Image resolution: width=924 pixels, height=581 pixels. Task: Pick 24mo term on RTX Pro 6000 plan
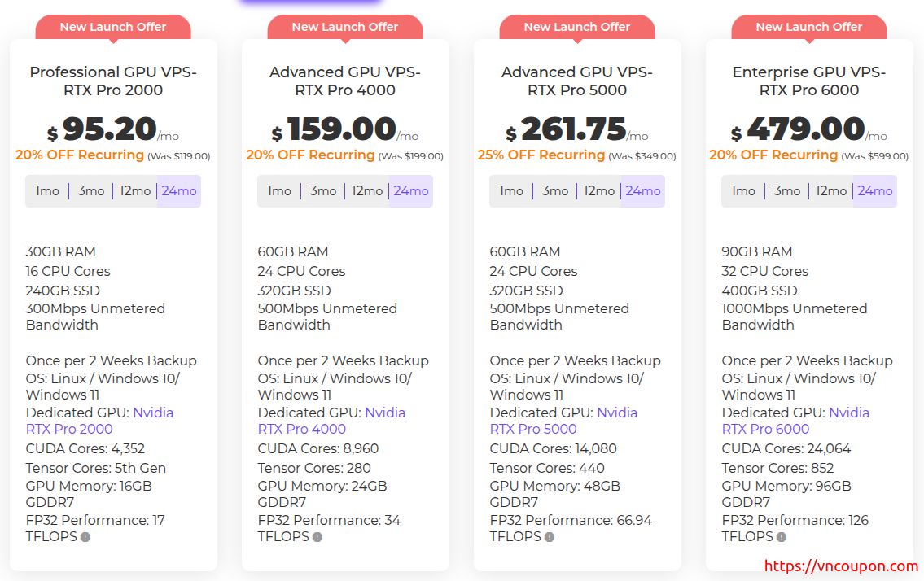[x=875, y=191]
